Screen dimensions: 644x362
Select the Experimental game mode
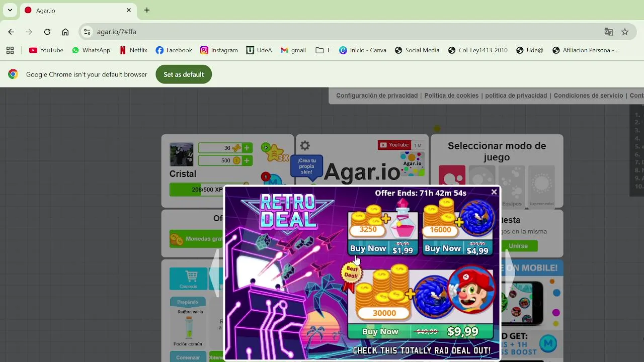(541, 186)
